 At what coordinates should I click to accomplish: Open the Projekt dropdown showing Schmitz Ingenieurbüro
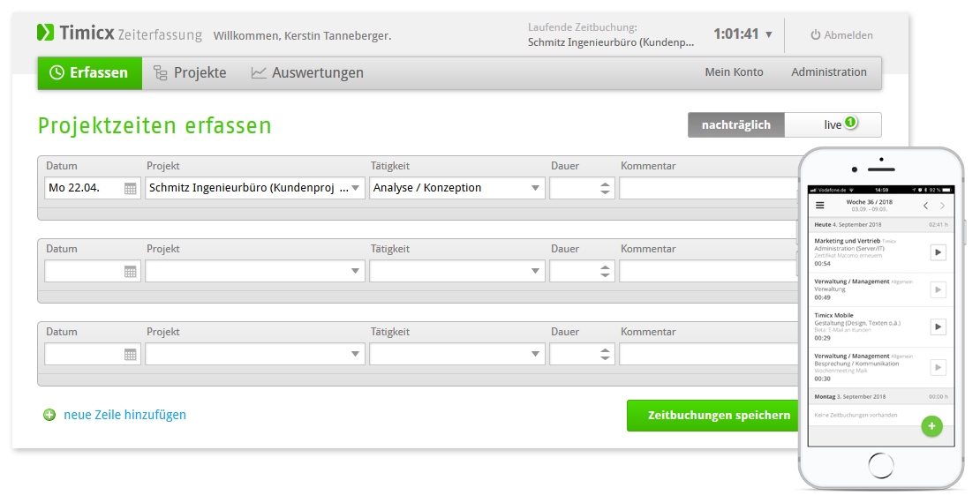pyautogui.click(x=255, y=188)
